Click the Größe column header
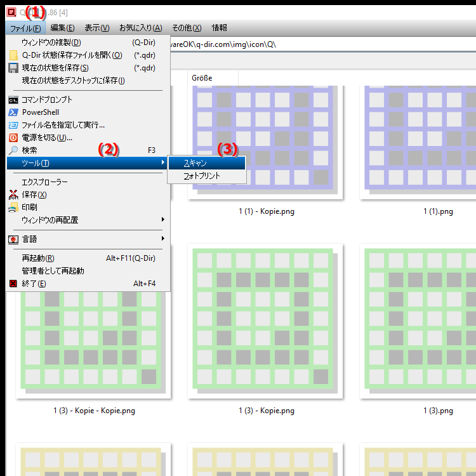 [213, 78]
